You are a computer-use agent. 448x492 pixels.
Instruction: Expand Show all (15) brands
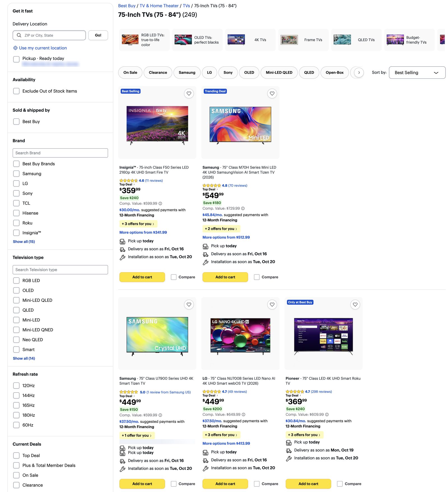[x=24, y=242]
